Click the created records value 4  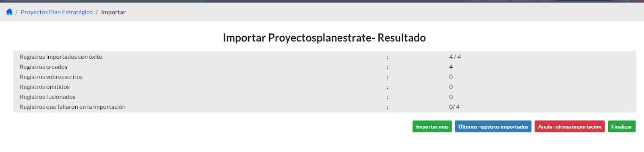click(451, 67)
